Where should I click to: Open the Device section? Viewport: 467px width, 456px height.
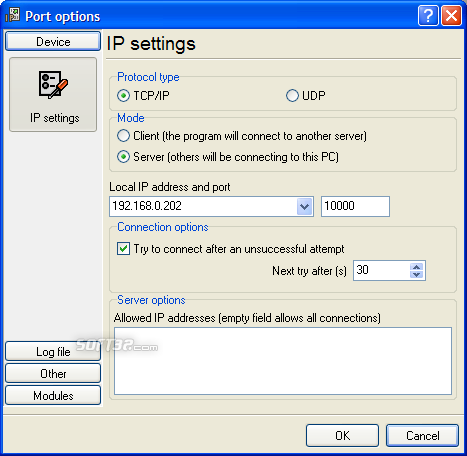(x=53, y=41)
